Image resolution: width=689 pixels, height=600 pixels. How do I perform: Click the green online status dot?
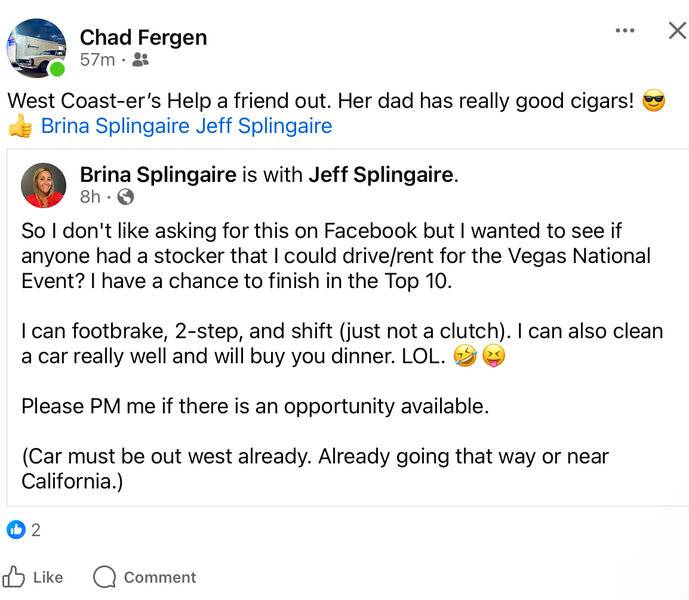58,70
